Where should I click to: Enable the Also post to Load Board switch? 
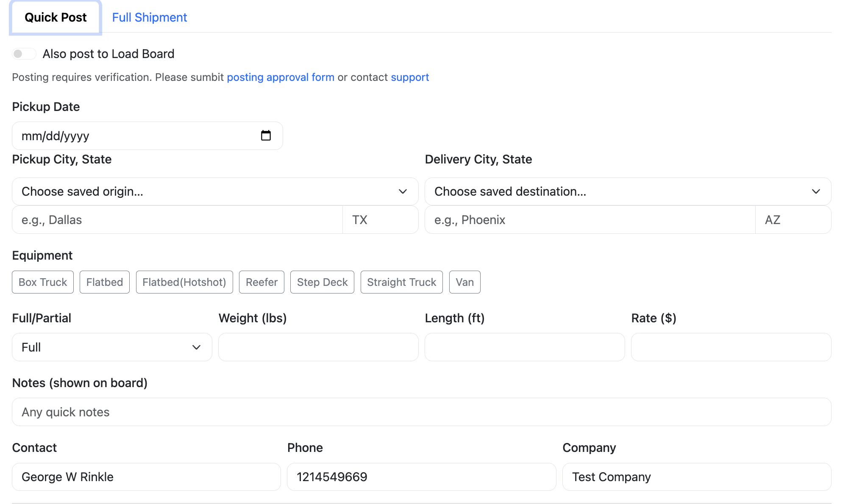[x=24, y=54]
